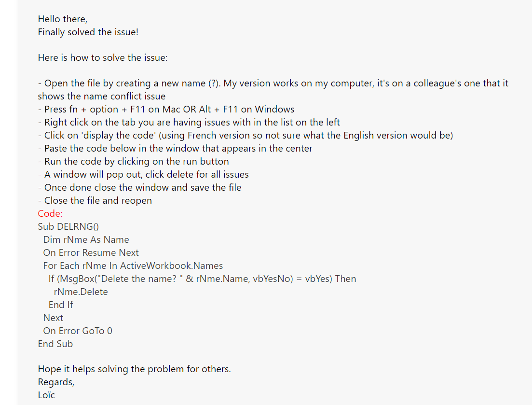Click the 'Loïc' signature at the bottom
This screenshot has width=532, height=405.
(x=46, y=395)
